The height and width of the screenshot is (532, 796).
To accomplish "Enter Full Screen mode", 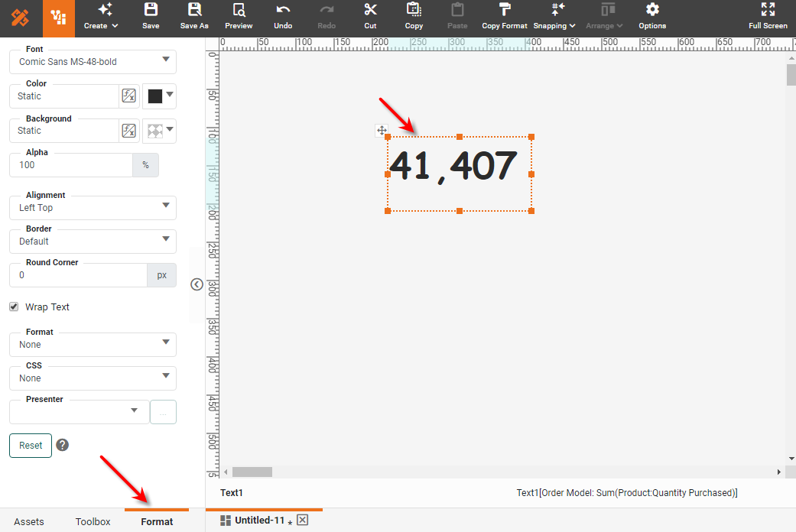I will [768, 16].
